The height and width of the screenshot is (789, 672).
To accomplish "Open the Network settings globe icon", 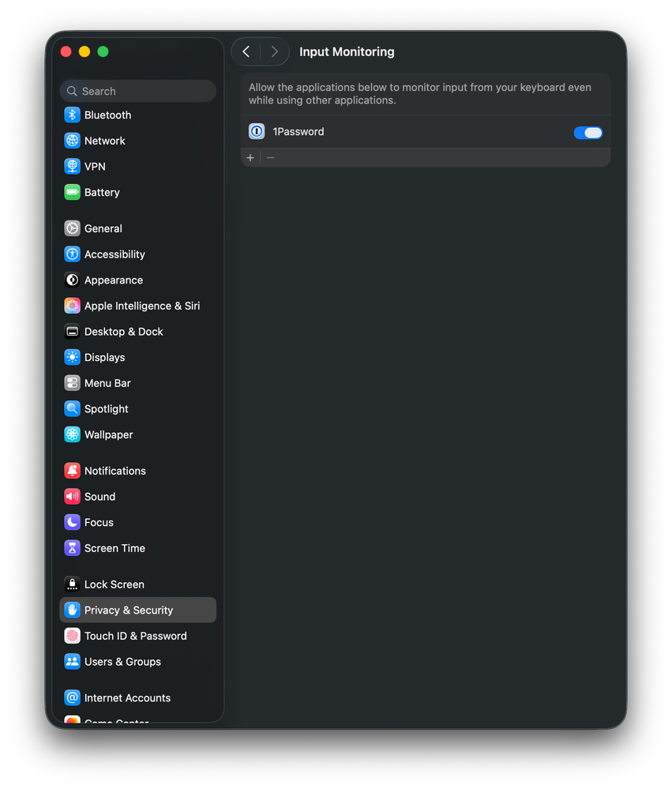I will click(73, 141).
